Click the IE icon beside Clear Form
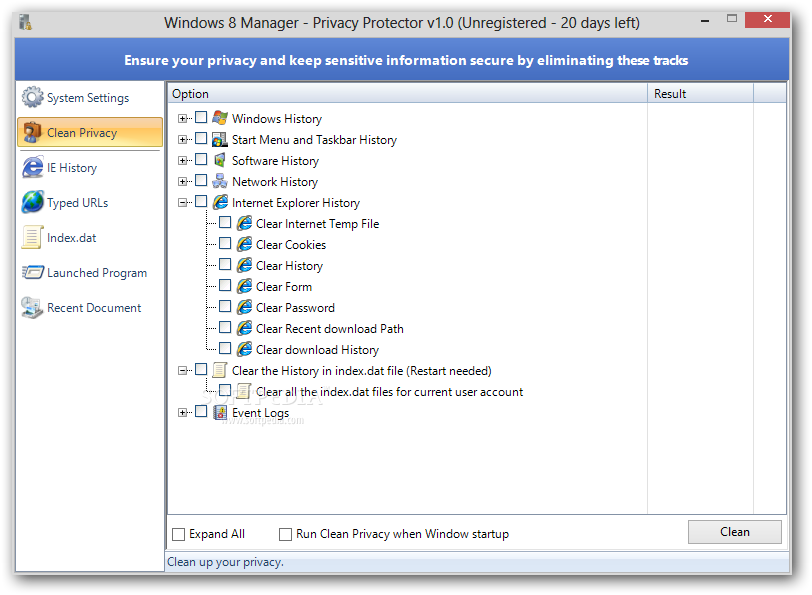812x595 pixels. pos(244,286)
